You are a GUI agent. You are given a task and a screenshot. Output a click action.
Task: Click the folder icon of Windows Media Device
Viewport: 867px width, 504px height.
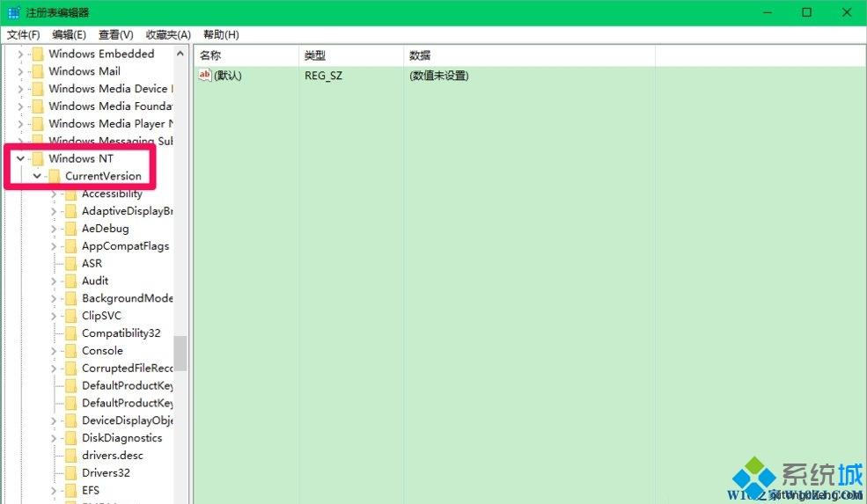click(38, 89)
